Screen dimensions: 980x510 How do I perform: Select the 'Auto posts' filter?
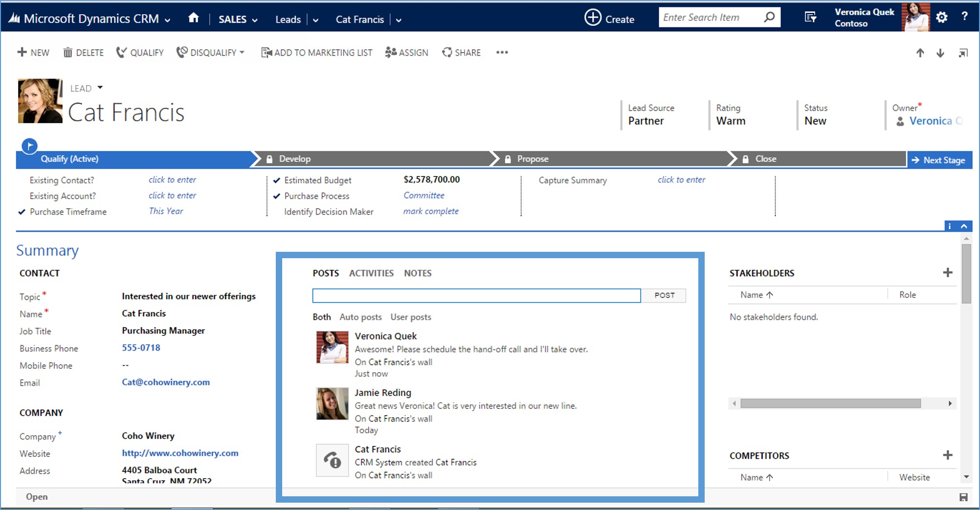pos(360,317)
